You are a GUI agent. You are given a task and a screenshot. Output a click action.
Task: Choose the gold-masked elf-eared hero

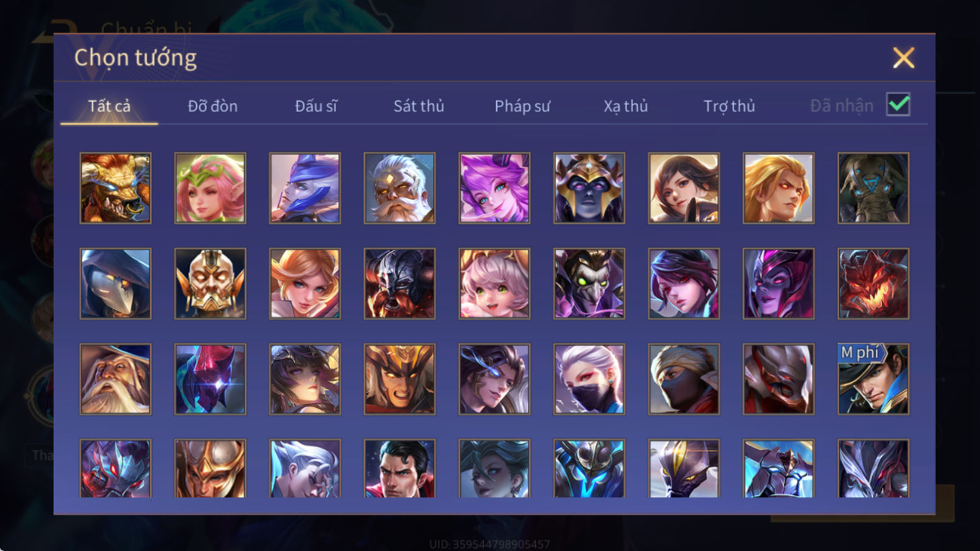tap(210, 284)
